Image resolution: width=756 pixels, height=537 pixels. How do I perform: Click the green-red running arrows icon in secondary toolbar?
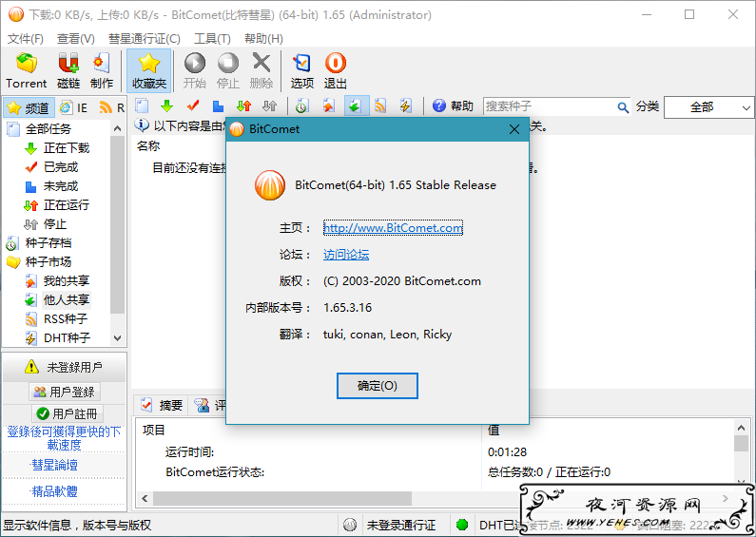(x=244, y=105)
